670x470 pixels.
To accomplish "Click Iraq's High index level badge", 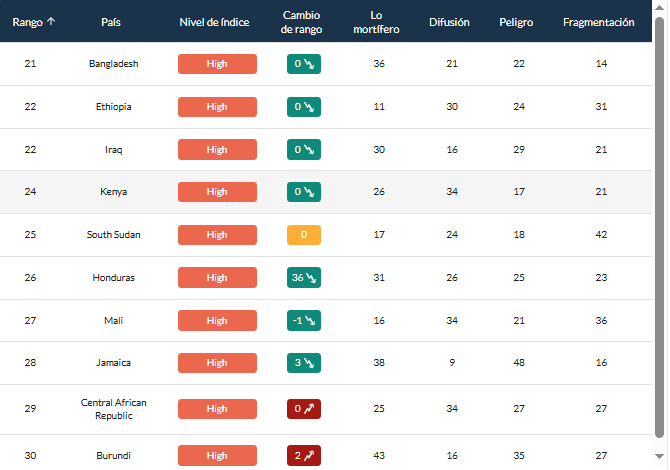I will click(217, 150).
